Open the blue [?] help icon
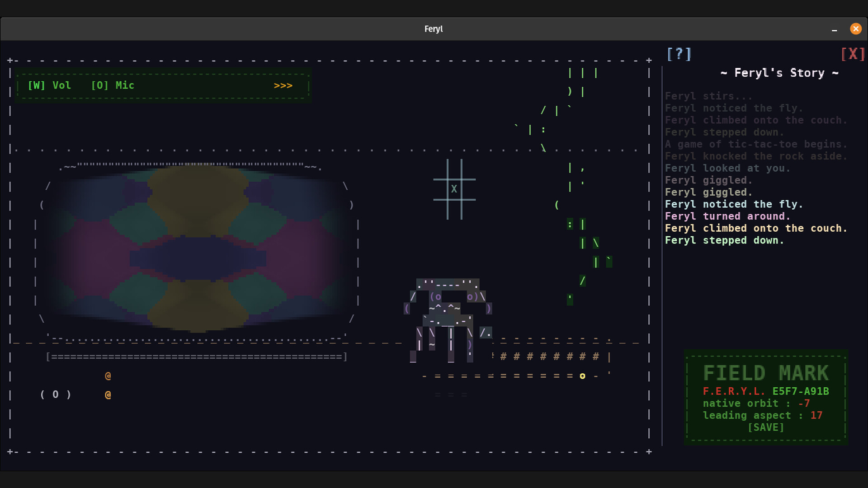Screen dimensions: 868x488 [x=679, y=54]
